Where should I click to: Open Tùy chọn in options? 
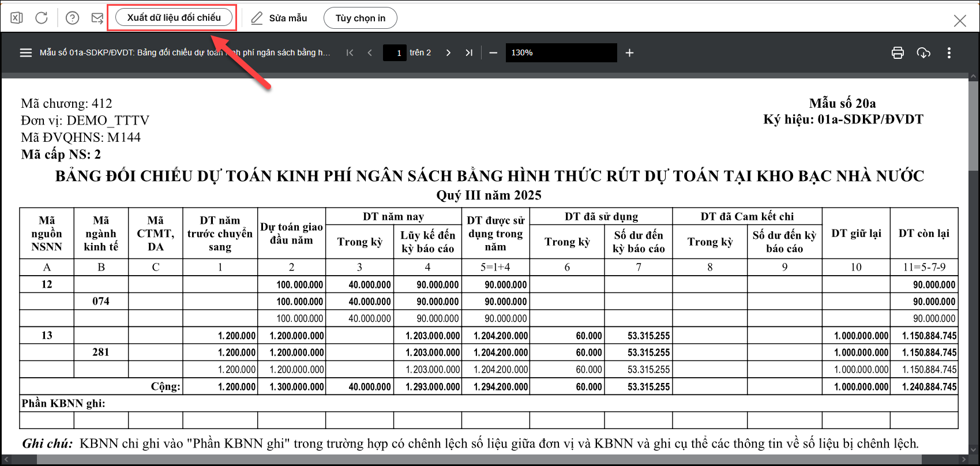[361, 18]
